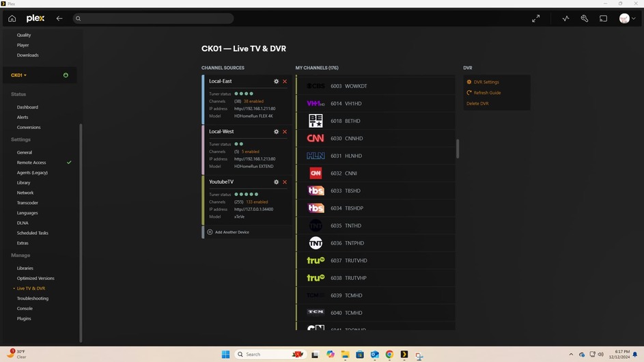Viewport: 644px width, 362px height.
Task: Toggle fullscreen with the expand arrows icon
Action: [x=536, y=18]
